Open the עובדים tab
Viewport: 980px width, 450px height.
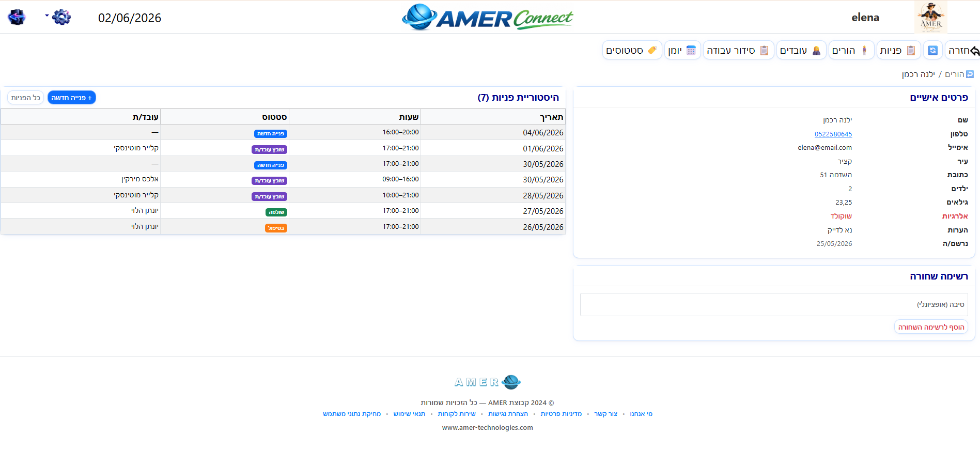801,50
